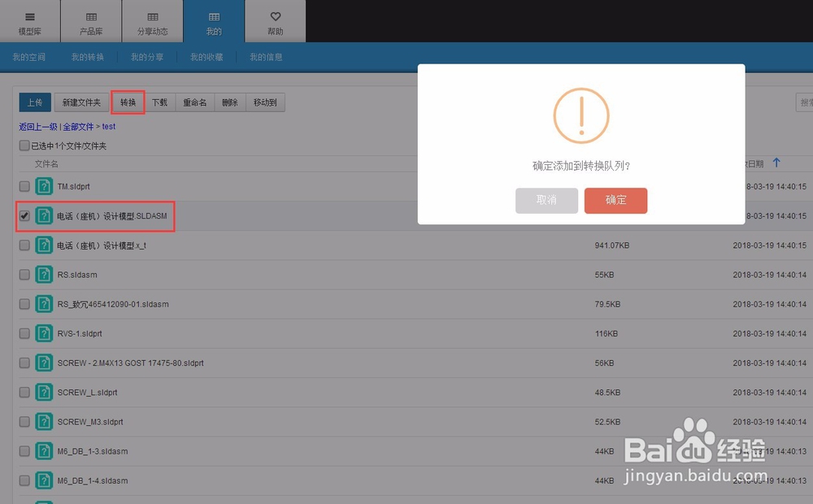
Task: Open file name TM.sldprt
Action: 74,187
